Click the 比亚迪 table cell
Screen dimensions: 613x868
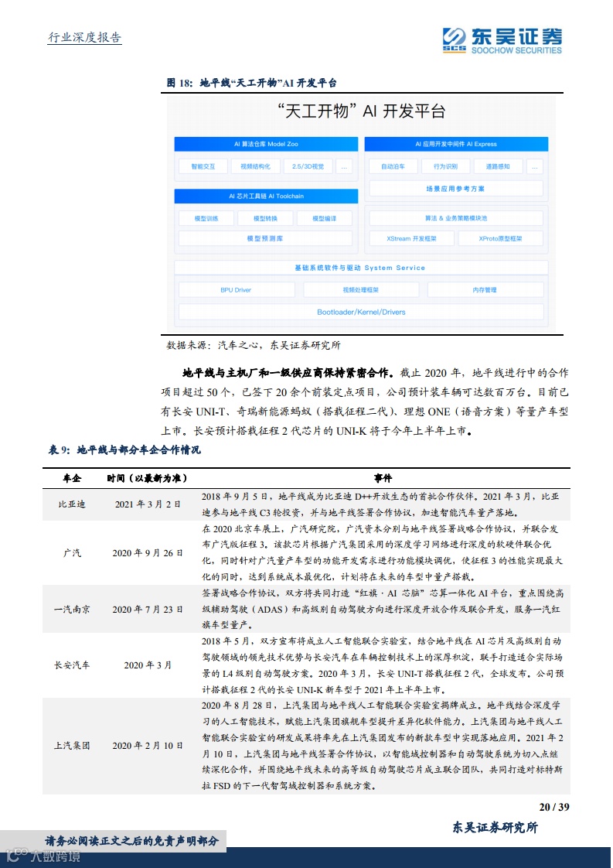pos(72,504)
